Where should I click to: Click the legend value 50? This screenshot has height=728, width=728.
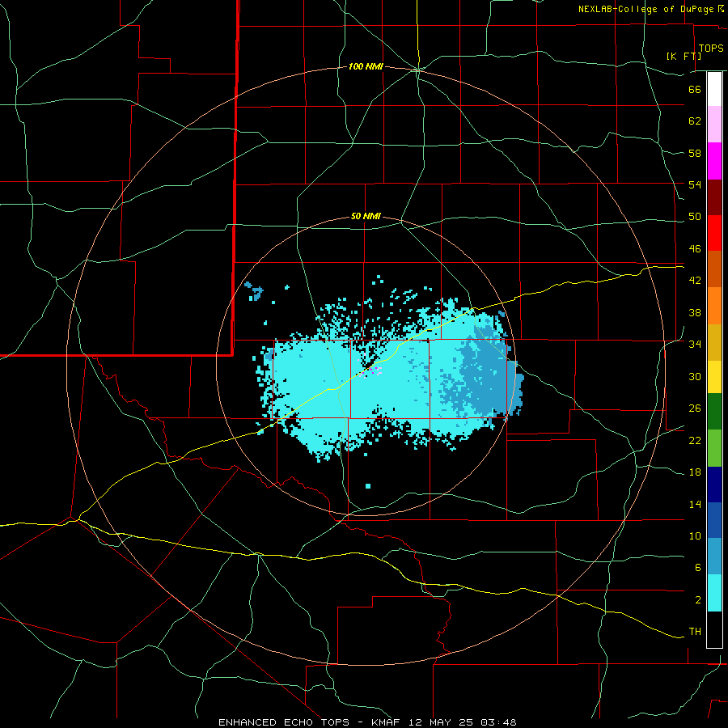[x=695, y=217]
